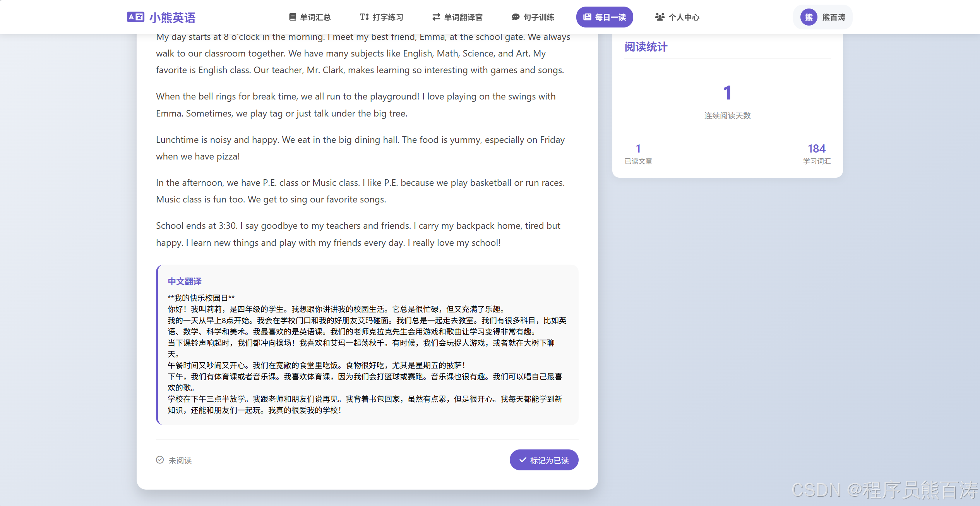Click the 熊 user avatar circle
The image size is (980, 506).
tap(809, 17)
